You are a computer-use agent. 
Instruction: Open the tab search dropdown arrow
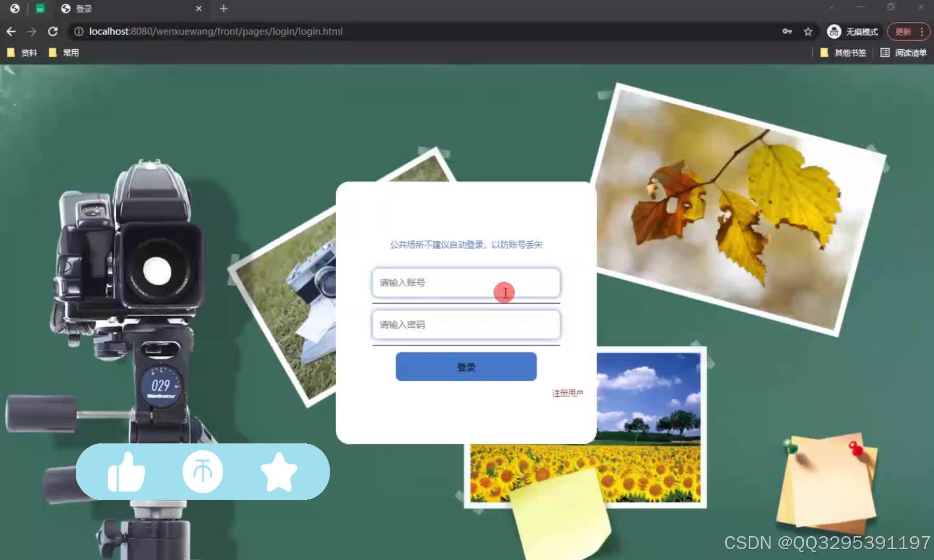pyautogui.click(x=831, y=7)
